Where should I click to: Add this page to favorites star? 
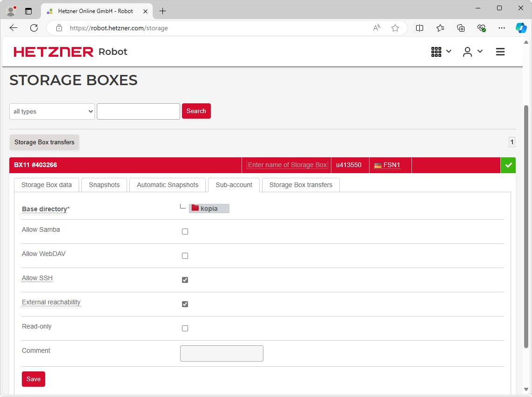395,28
